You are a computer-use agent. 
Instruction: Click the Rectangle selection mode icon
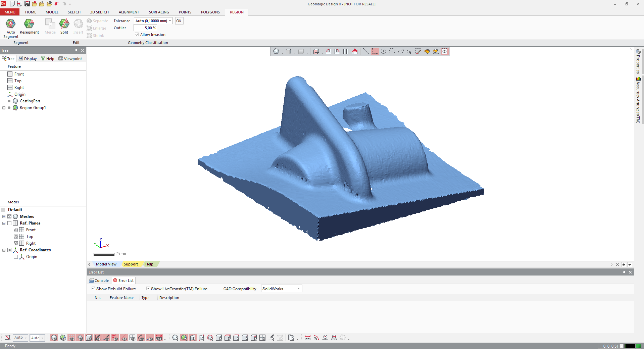pyautogui.click(x=375, y=51)
